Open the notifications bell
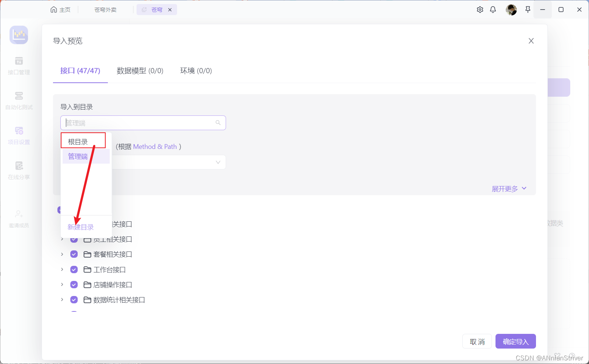The height and width of the screenshot is (364, 589). point(493,10)
